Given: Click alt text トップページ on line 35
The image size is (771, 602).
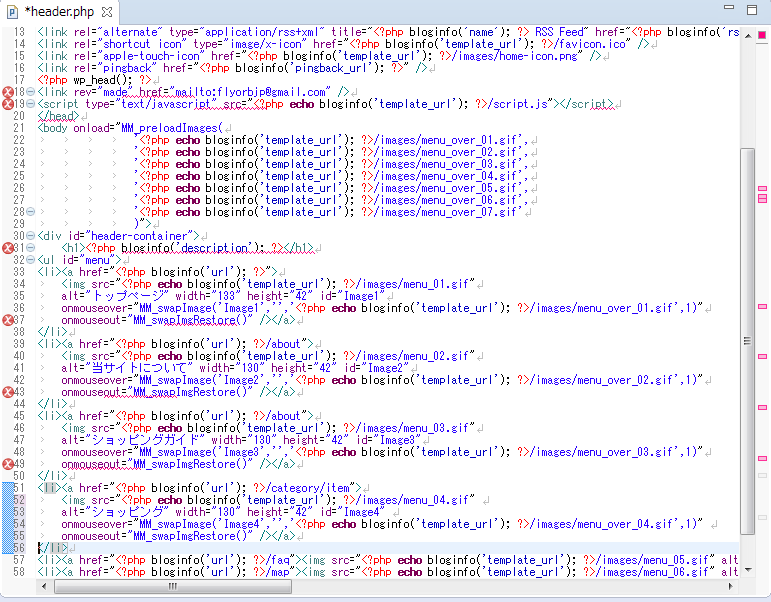Looking at the screenshot, I should [127, 296].
